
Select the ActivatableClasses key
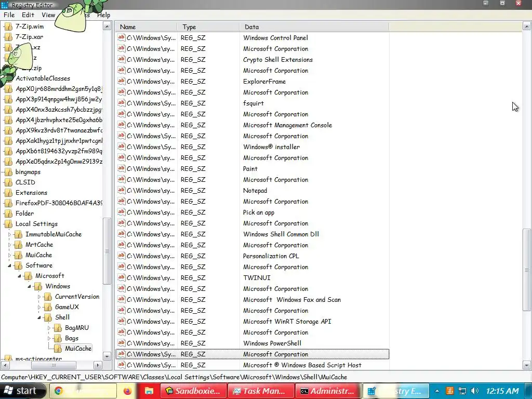[x=43, y=78]
